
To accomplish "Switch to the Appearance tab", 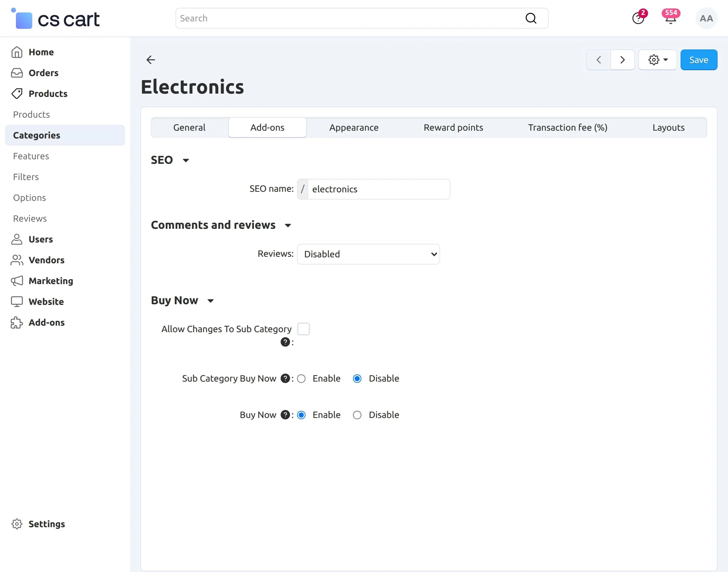I will point(354,127).
